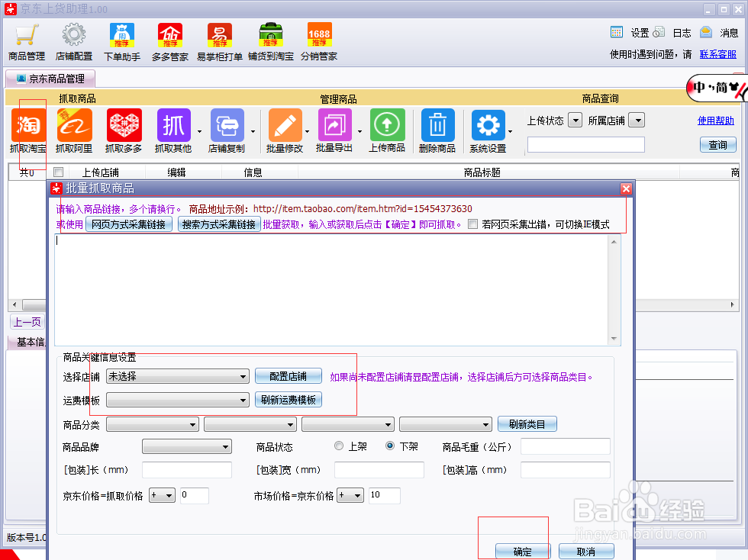Image resolution: width=748 pixels, height=560 pixels.
Task: Open third 商品分类 dropdown
Action: click(348, 424)
